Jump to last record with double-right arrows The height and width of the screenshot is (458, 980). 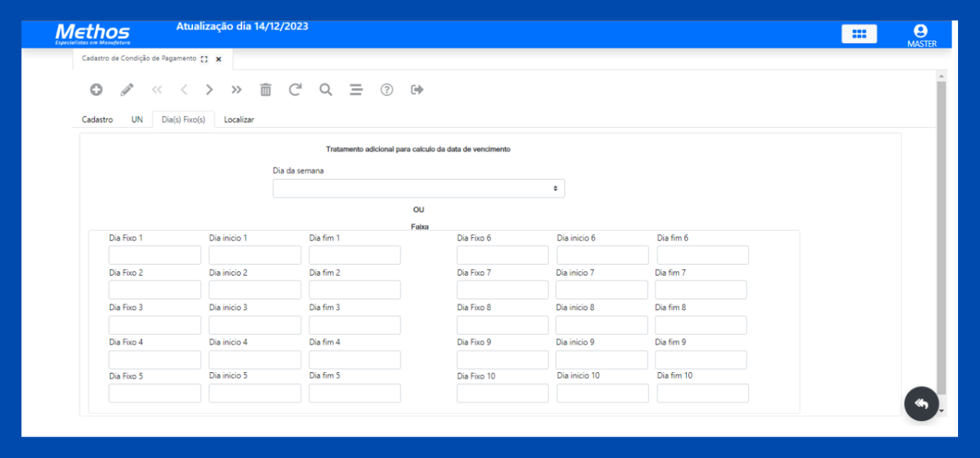click(x=236, y=89)
